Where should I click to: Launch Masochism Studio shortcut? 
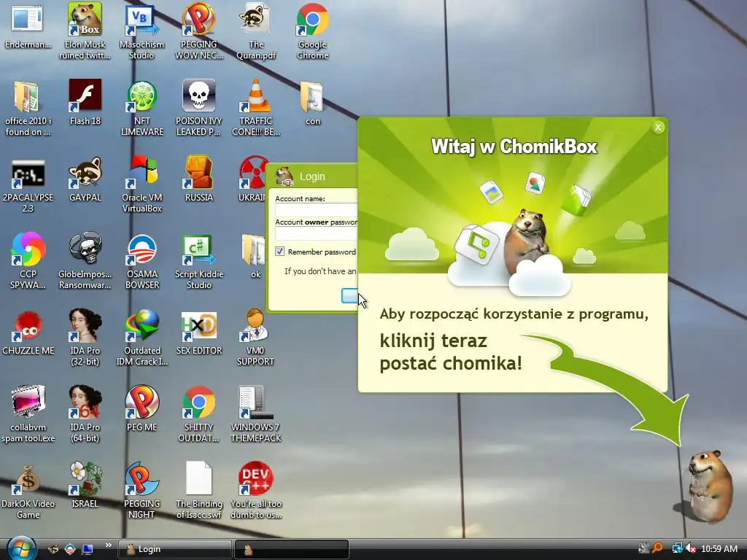[142, 31]
